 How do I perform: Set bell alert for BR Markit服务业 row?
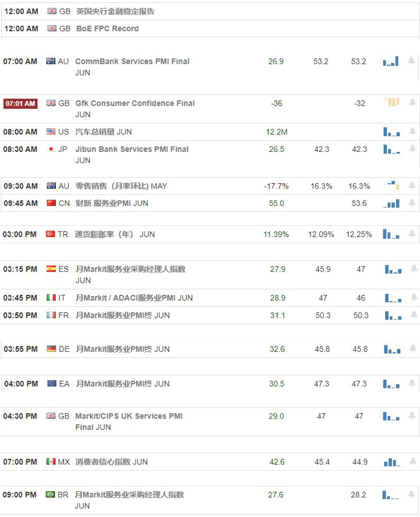[411, 494]
